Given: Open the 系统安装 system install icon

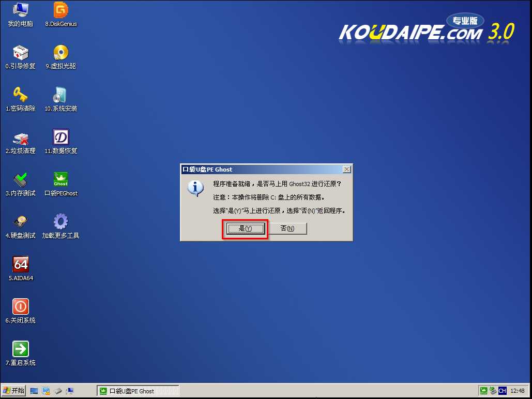Looking at the screenshot, I should click(x=61, y=95).
